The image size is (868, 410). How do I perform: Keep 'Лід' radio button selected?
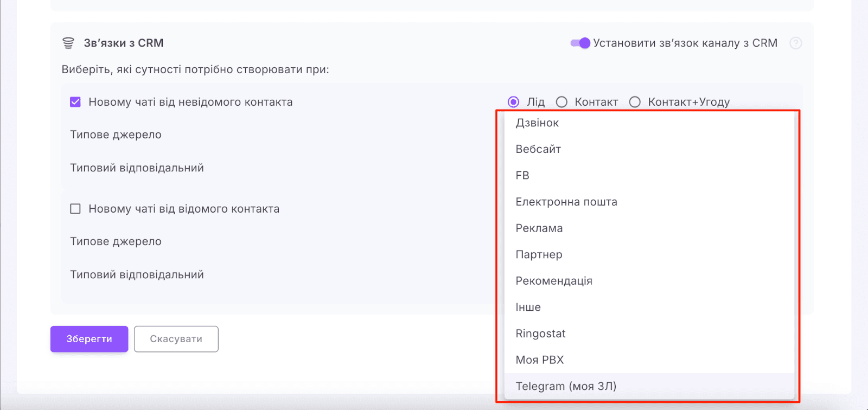point(512,101)
